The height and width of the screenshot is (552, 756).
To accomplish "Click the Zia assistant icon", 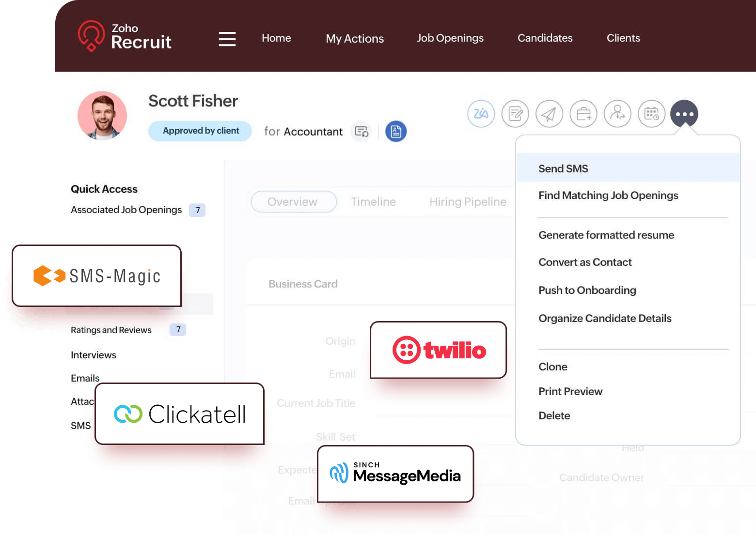I will pyautogui.click(x=481, y=114).
